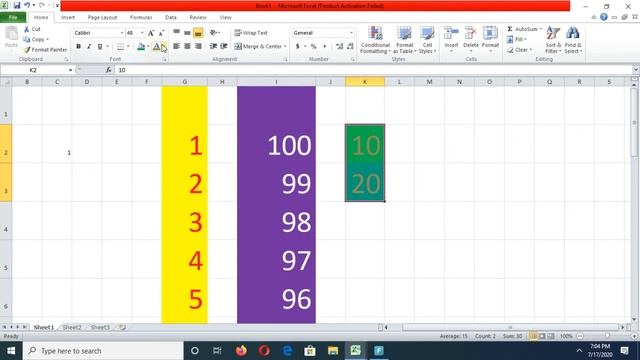This screenshot has height=360, width=640.
Task: Select the Sheet2 worksheet tab
Action: pyautogui.click(x=72, y=327)
